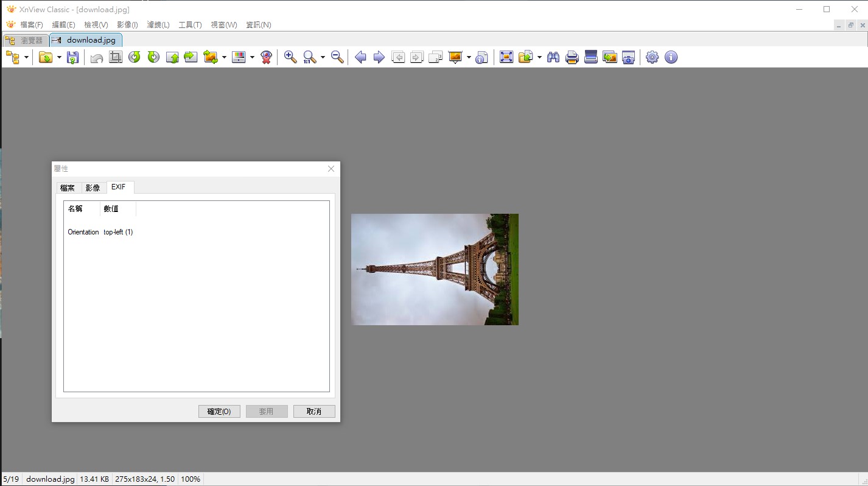
Task: Open the 視窗(W) menu
Action: [223, 25]
